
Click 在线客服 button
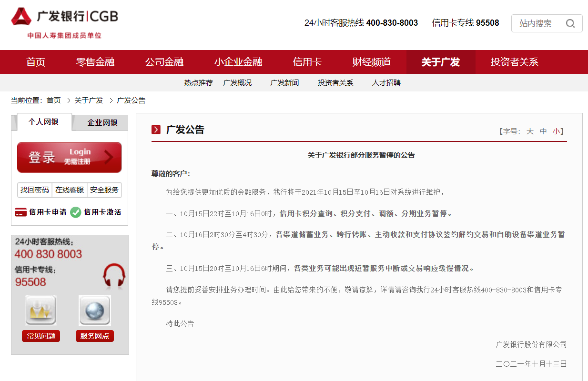pyautogui.click(x=70, y=190)
